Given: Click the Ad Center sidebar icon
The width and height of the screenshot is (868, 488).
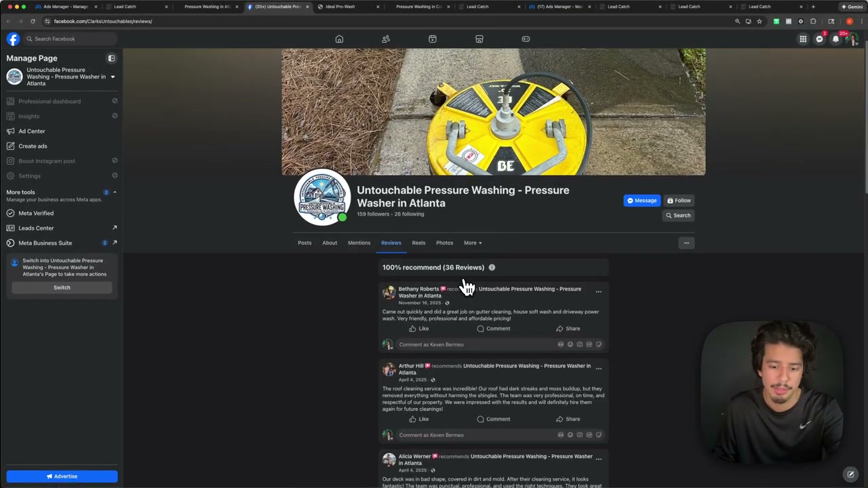Looking at the screenshot, I should click(11, 131).
